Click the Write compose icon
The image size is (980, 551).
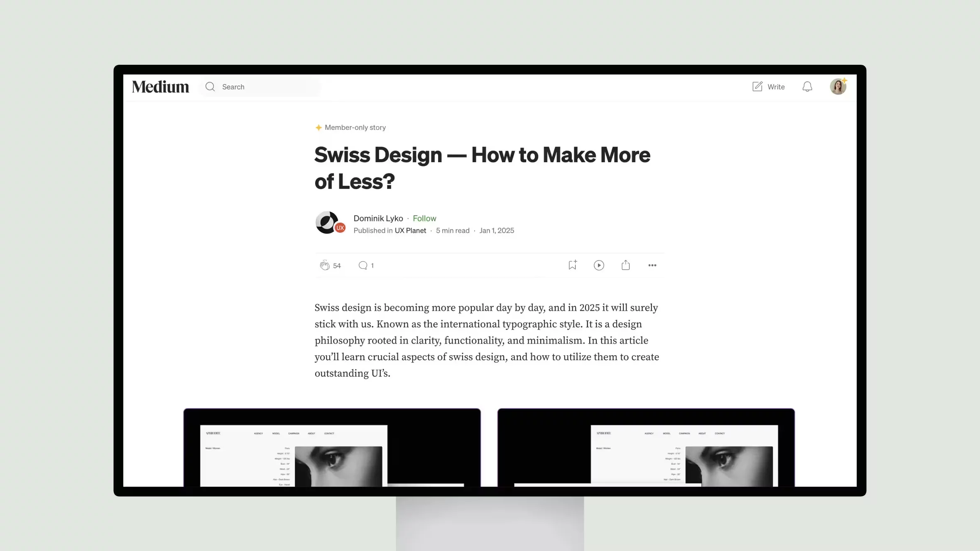pos(757,86)
